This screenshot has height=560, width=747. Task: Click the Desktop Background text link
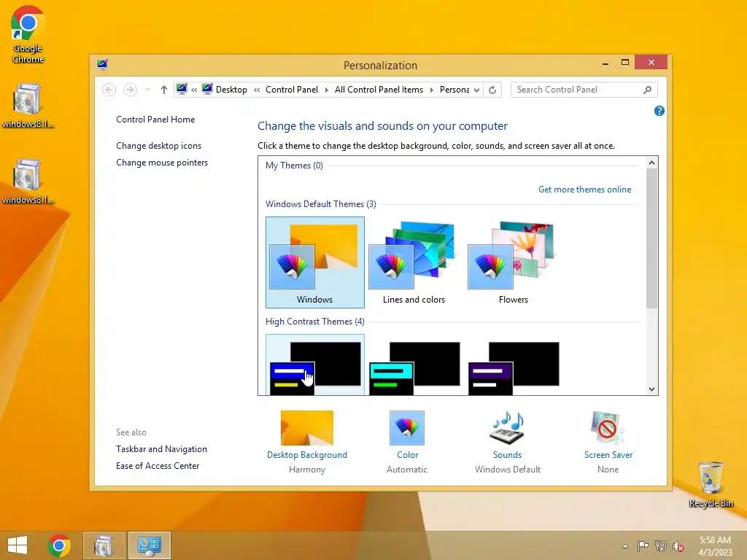307,455
